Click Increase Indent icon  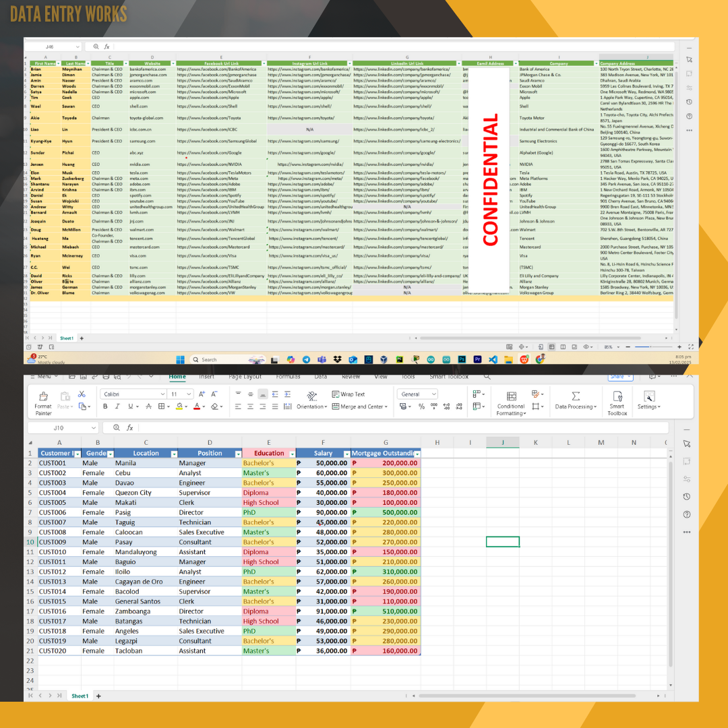coord(287,394)
